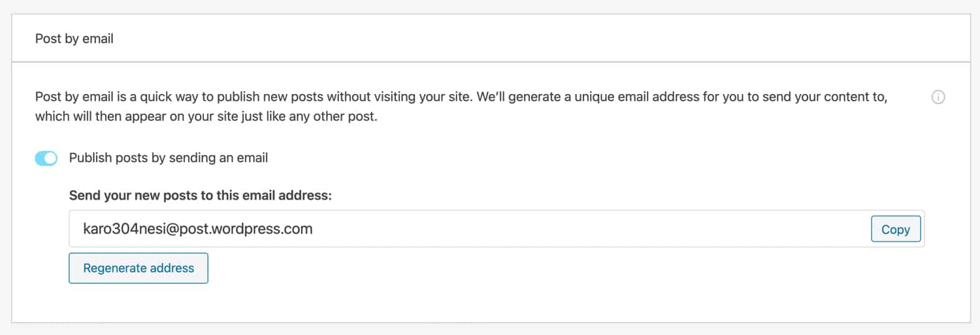Disable the blue post-by-email switch
This screenshot has height=335, width=980.
[x=46, y=158]
